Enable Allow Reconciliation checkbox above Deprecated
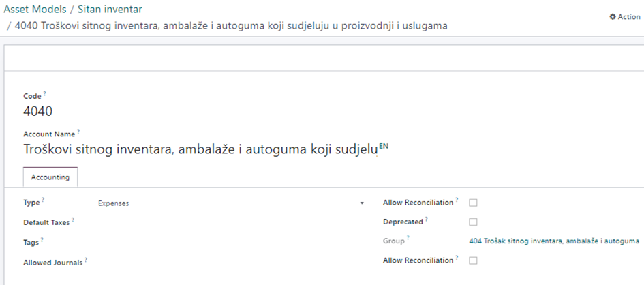 pyautogui.click(x=474, y=202)
